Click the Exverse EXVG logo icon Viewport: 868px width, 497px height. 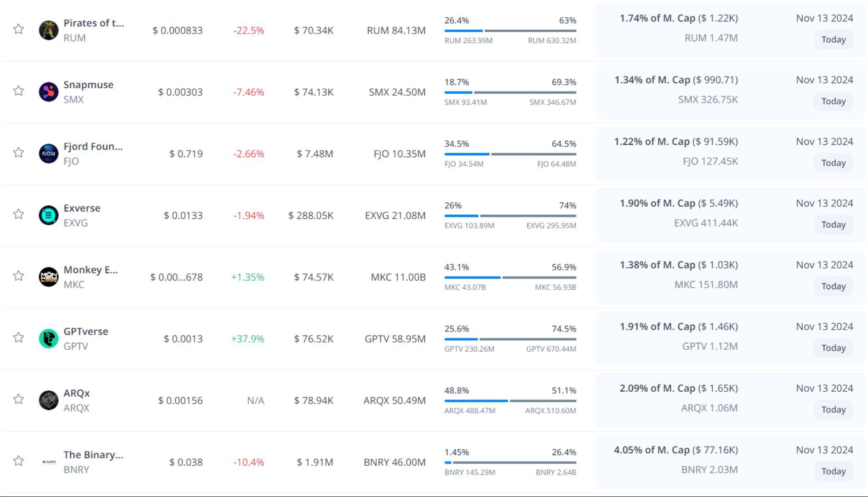tap(48, 215)
